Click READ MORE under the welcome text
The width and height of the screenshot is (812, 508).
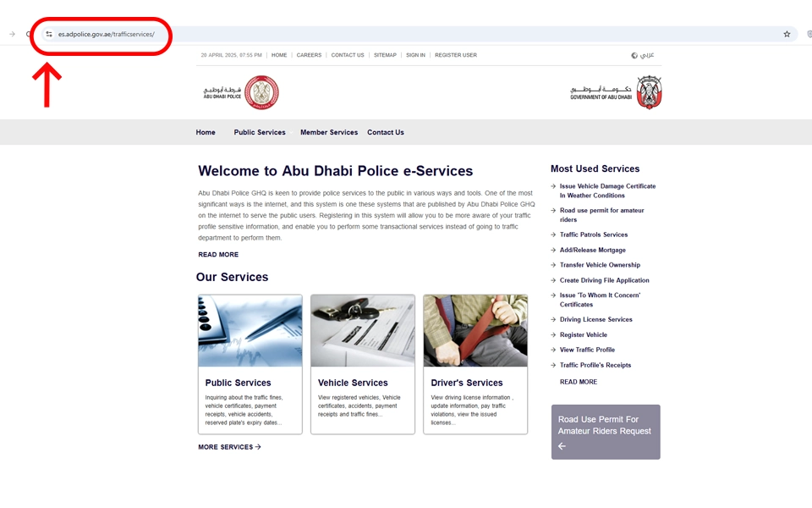coord(218,255)
